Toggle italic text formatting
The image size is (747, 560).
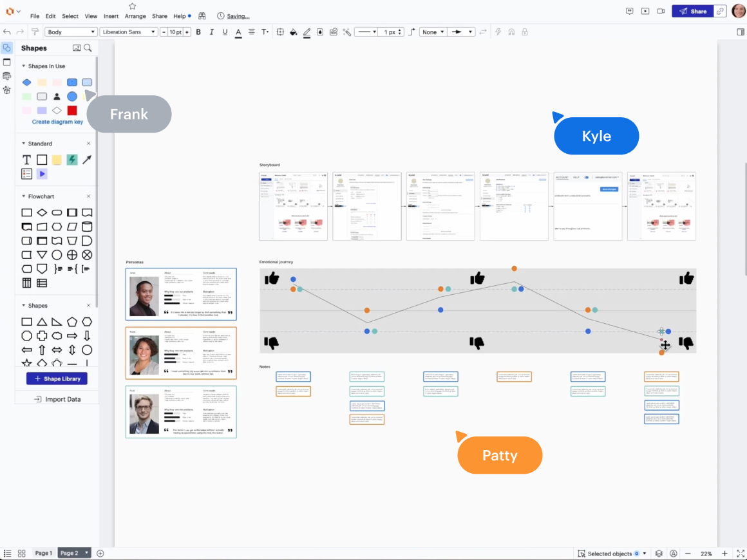(211, 32)
